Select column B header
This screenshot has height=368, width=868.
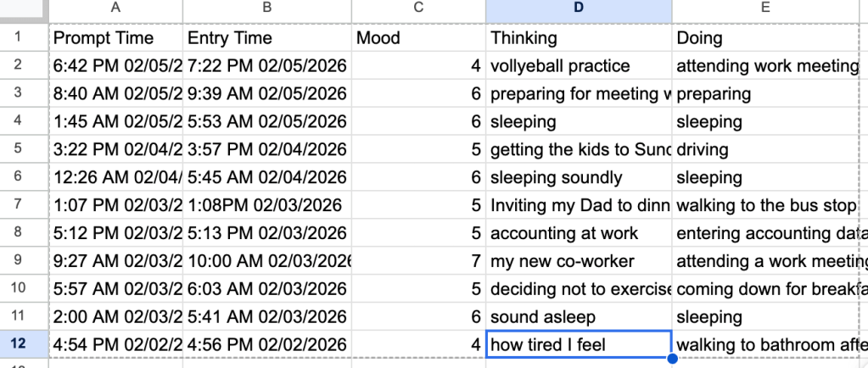[267, 8]
